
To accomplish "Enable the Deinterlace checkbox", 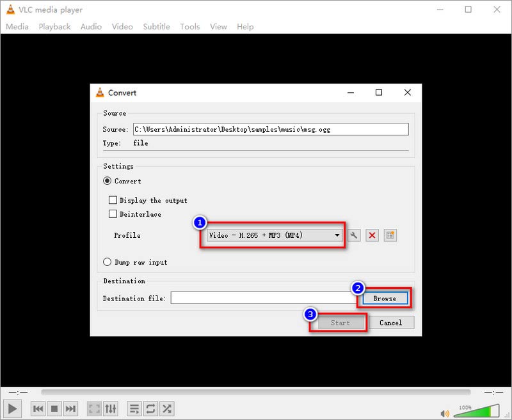I will click(113, 214).
